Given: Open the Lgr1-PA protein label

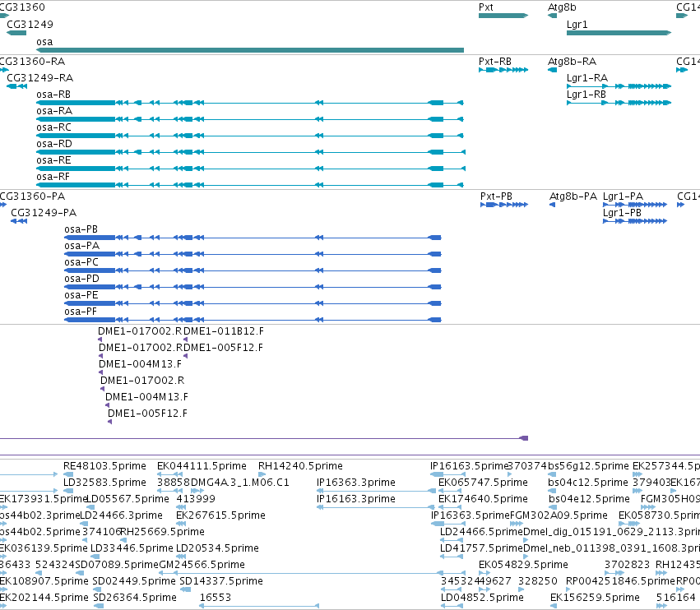Looking at the screenshot, I should (623, 196).
